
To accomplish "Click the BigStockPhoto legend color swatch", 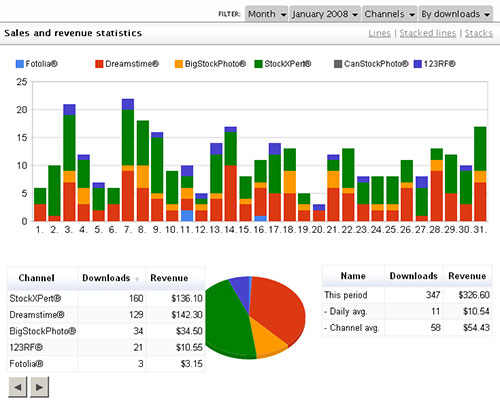I will point(179,64).
